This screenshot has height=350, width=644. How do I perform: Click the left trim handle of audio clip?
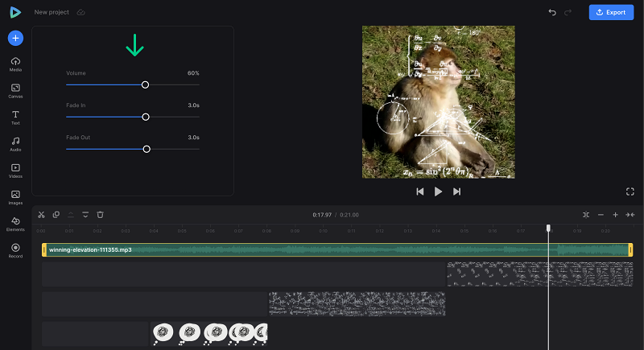point(44,250)
